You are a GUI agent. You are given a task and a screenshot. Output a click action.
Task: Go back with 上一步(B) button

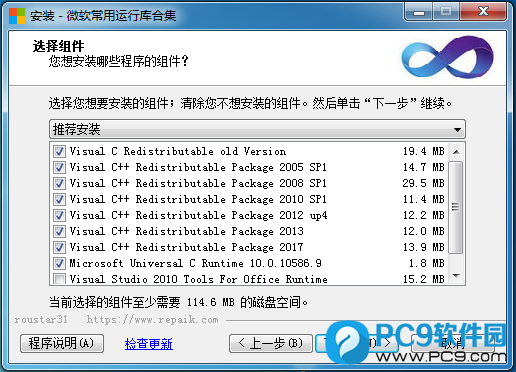coord(271,343)
